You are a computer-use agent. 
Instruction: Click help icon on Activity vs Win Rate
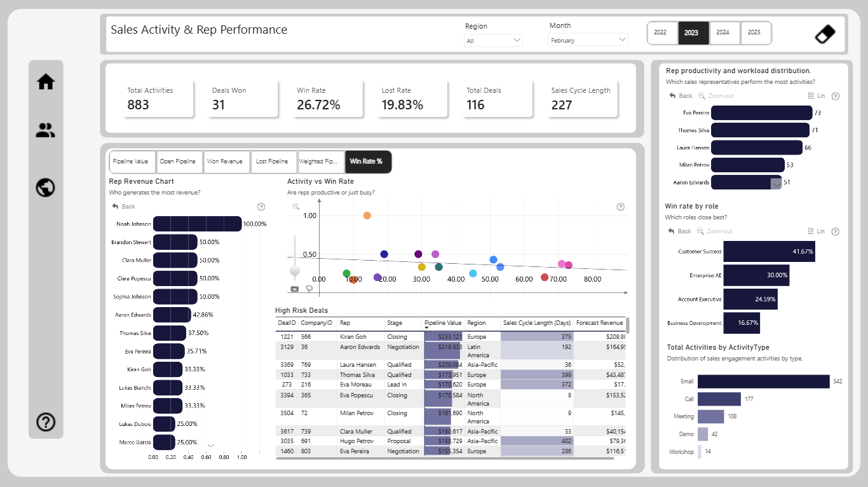click(x=621, y=207)
